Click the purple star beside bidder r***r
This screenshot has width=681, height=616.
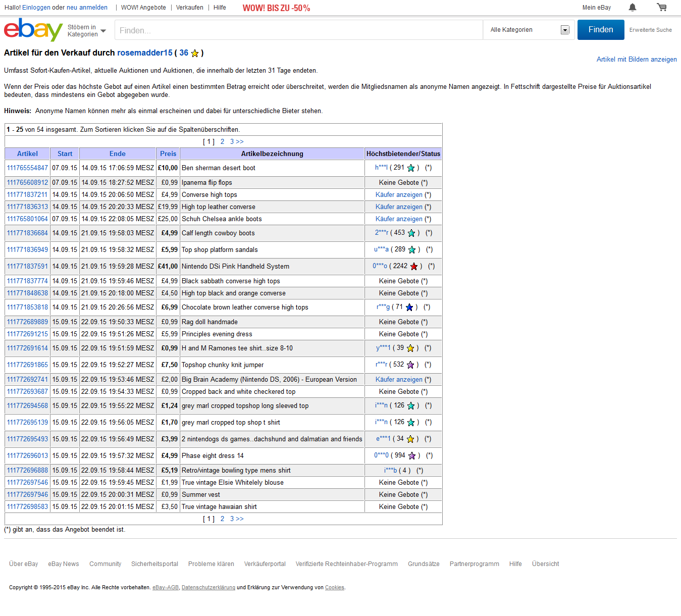coord(410,365)
